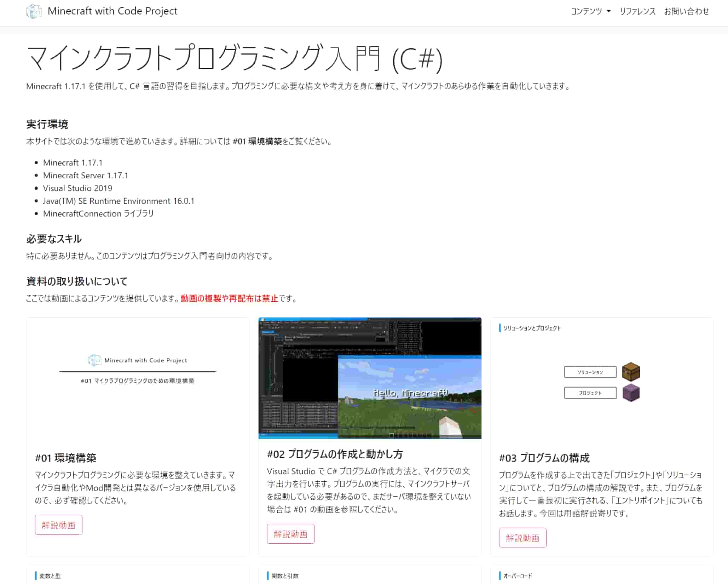Open the リファレンス menu item

pos(637,11)
